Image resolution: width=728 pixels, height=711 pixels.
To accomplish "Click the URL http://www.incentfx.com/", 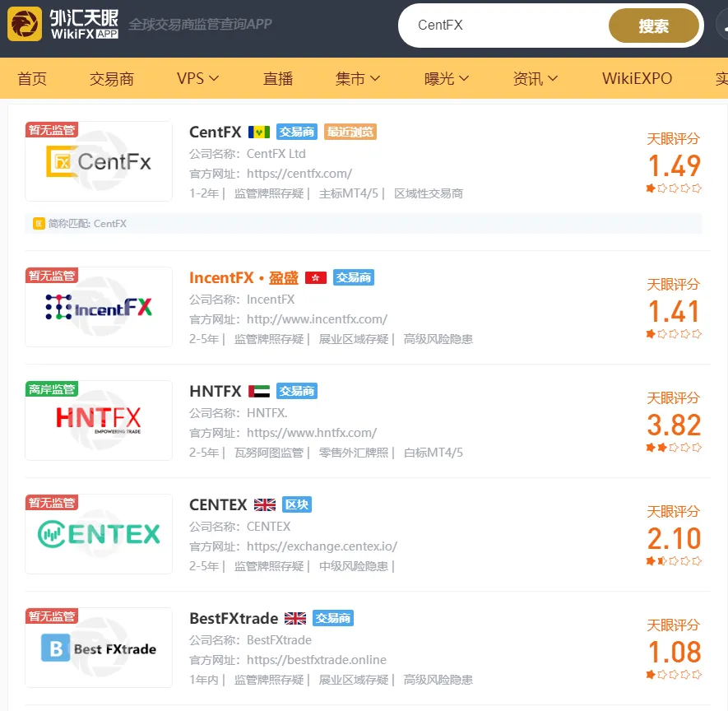I will (317, 319).
